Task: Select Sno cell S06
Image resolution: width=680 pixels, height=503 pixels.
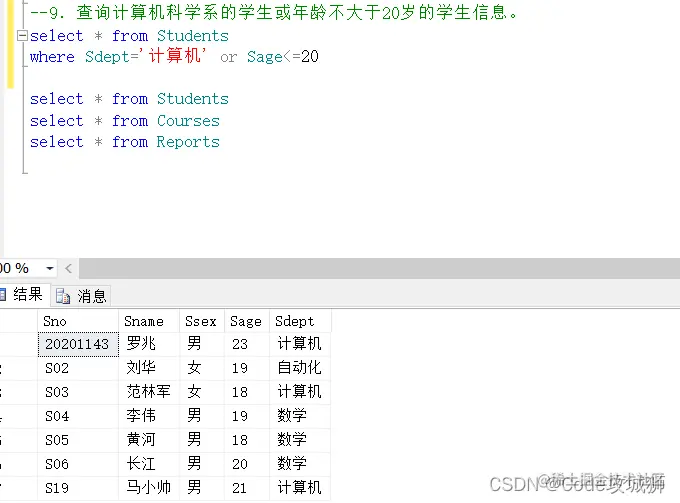Action: coord(78,464)
